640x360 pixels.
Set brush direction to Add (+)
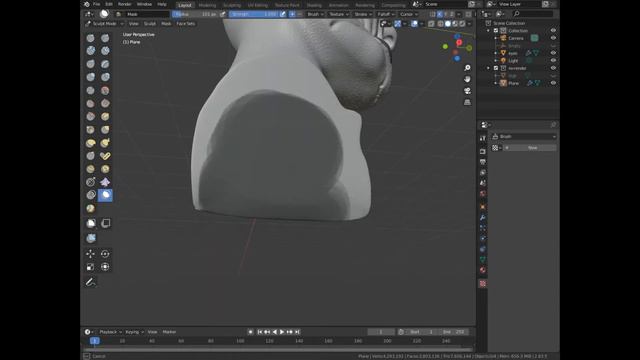(x=292, y=14)
